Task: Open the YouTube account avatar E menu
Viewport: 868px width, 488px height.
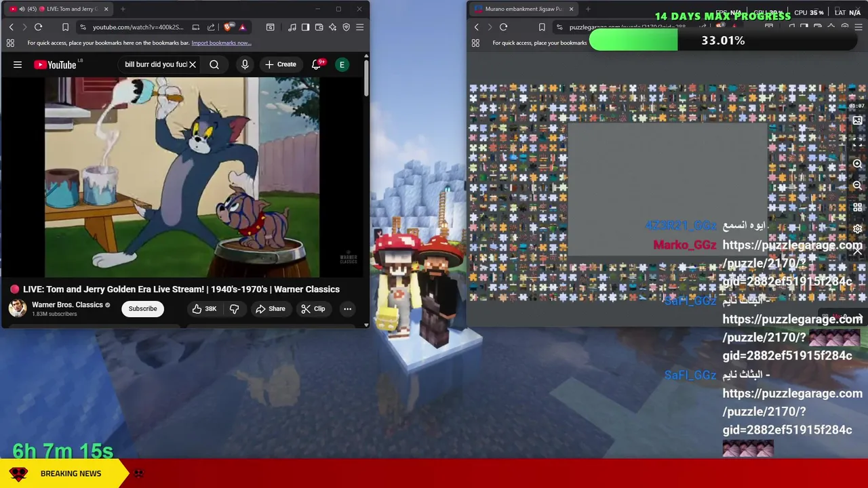Action: click(x=342, y=64)
